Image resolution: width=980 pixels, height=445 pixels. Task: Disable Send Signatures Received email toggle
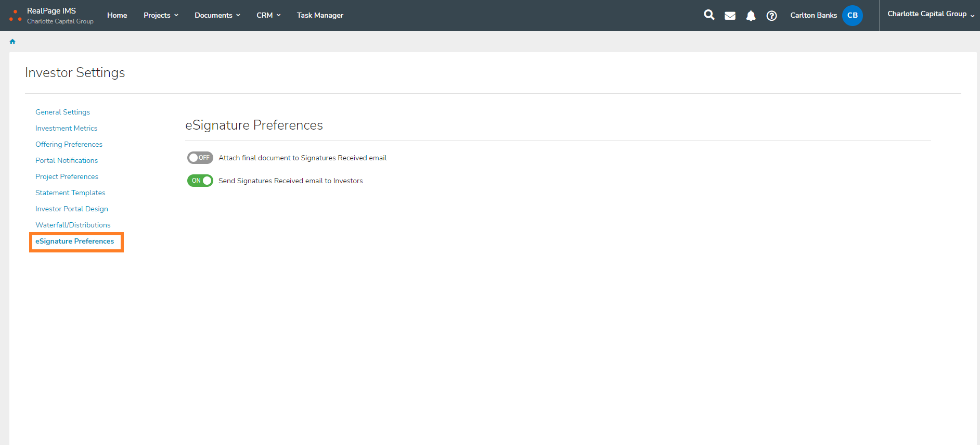[x=200, y=181]
